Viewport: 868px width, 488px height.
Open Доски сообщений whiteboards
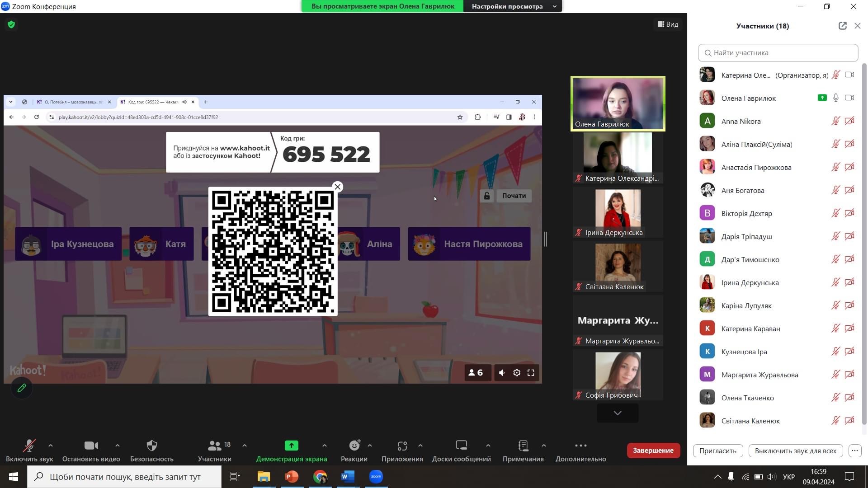(x=461, y=450)
